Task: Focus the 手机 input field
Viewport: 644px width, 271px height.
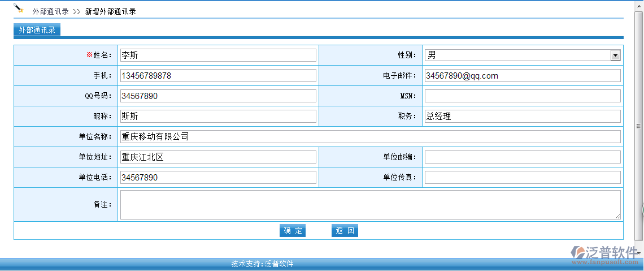Action: pyautogui.click(x=218, y=76)
